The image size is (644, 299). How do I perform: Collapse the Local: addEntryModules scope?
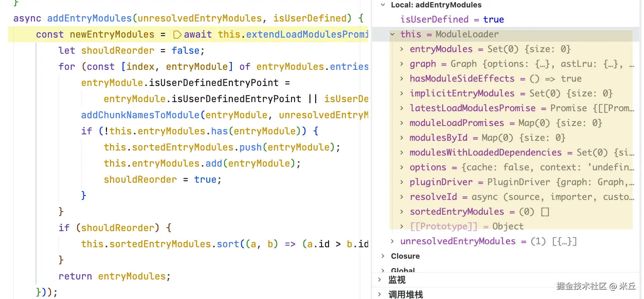tap(383, 5)
